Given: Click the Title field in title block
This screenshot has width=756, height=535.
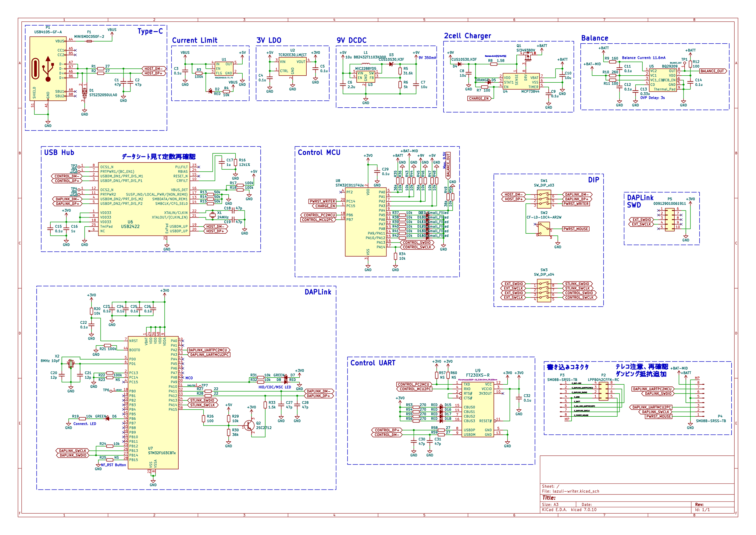Looking at the screenshot, I should pos(637,498).
